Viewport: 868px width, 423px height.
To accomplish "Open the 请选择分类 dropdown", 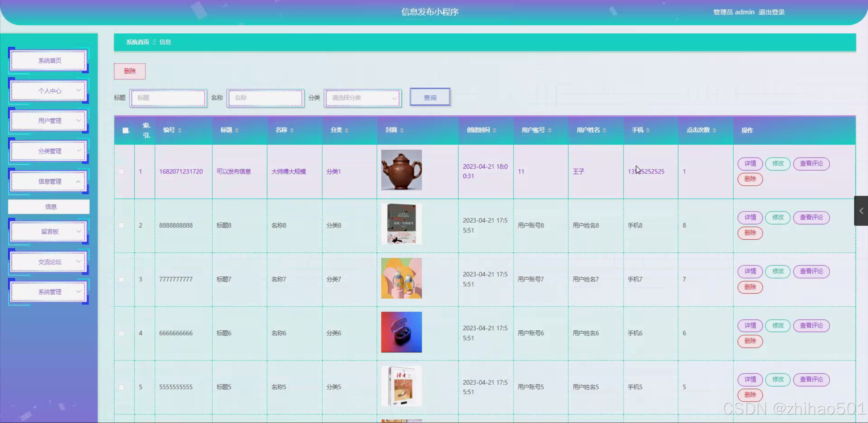I will (x=363, y=98).
